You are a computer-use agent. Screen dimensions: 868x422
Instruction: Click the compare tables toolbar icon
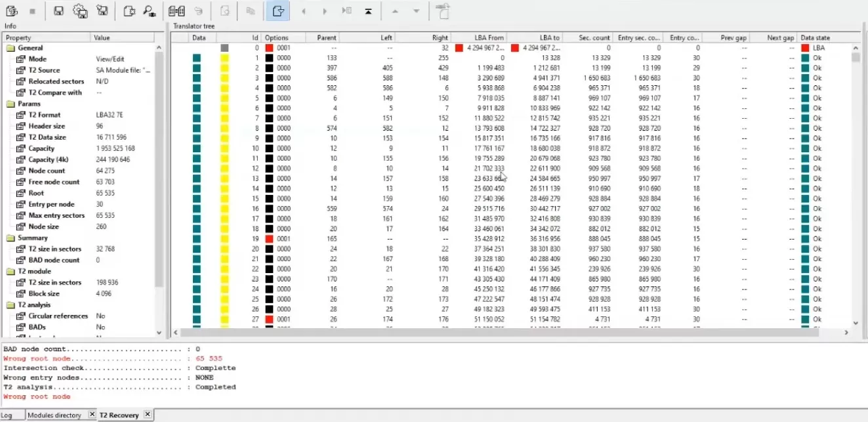click(176, 11)
